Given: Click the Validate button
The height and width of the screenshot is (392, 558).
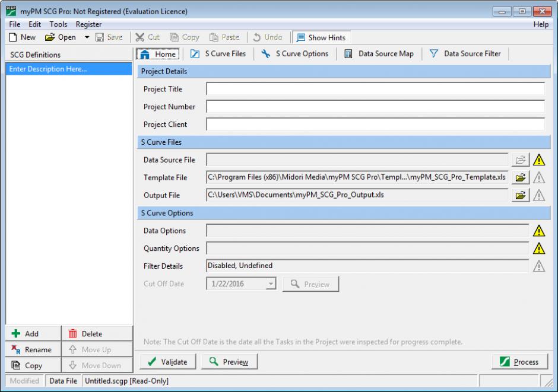Looking at the screenshot, I should point(167,362).
